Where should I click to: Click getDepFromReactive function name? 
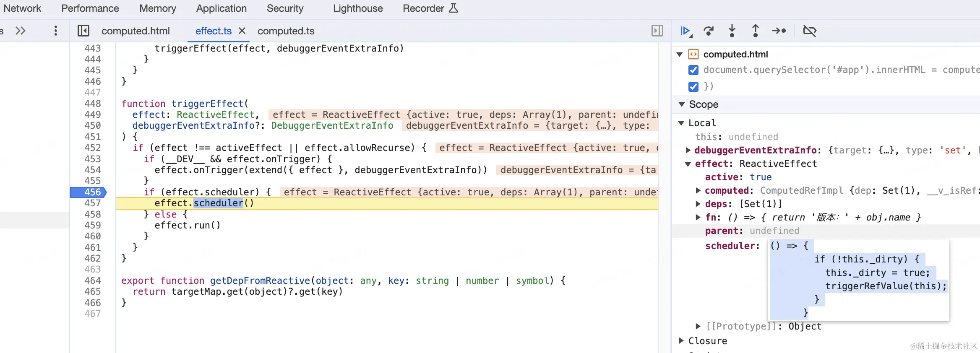point(260,280)
